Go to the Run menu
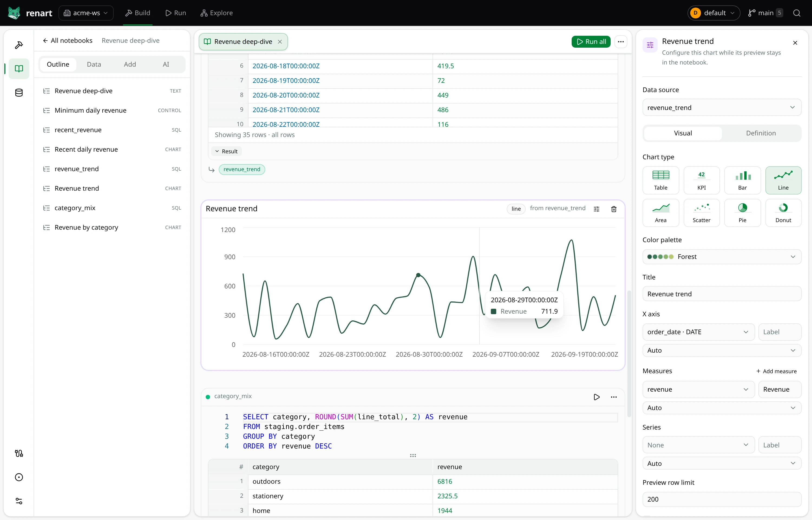The width and height of the screenshot is (812, 520). [175, 13]
